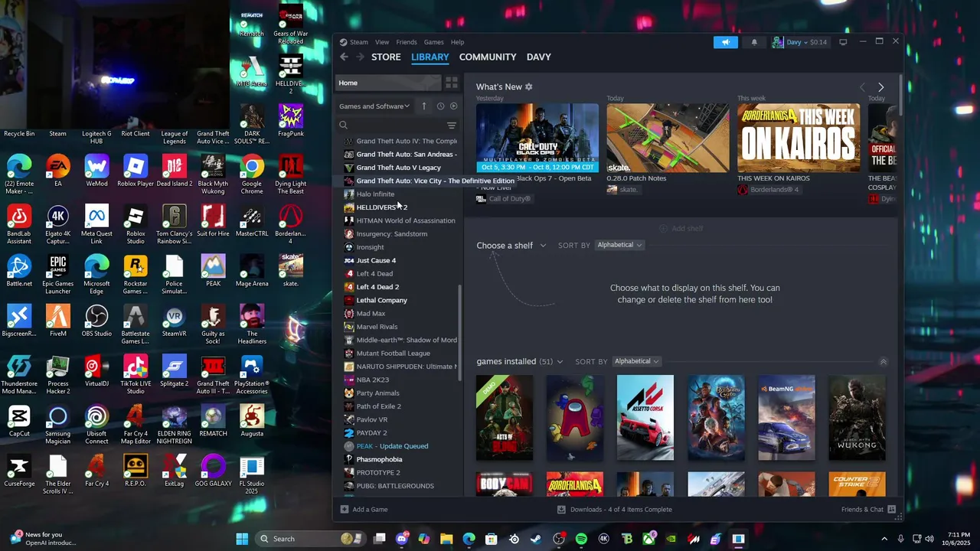Open the games installed shelf dropdown
Viewport: 980px width, 551px height.
[519, 361]
